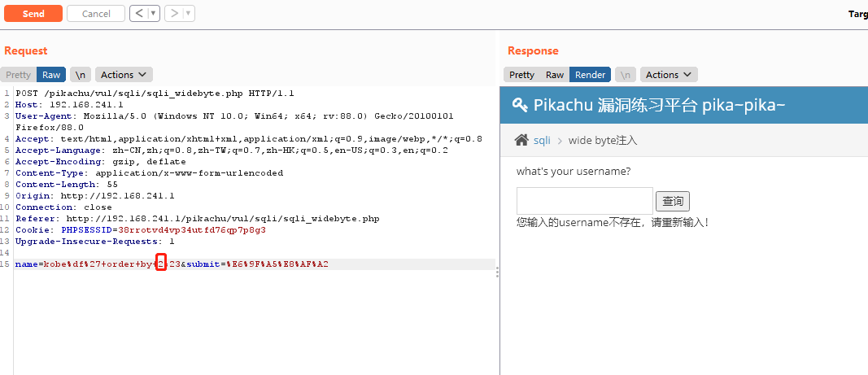Click the Host: 192.168.241.1 header line

coord(69,105)
